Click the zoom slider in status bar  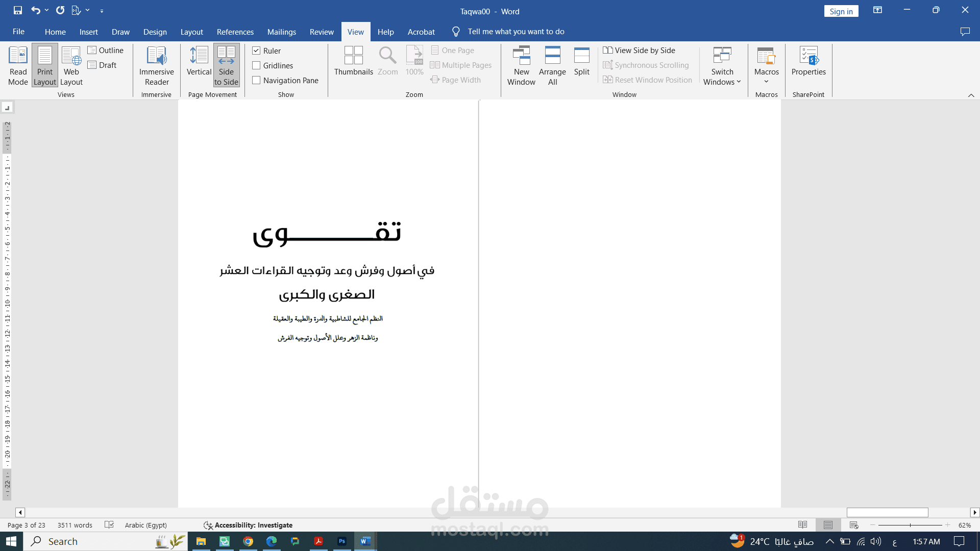click(x=910, y=525)
